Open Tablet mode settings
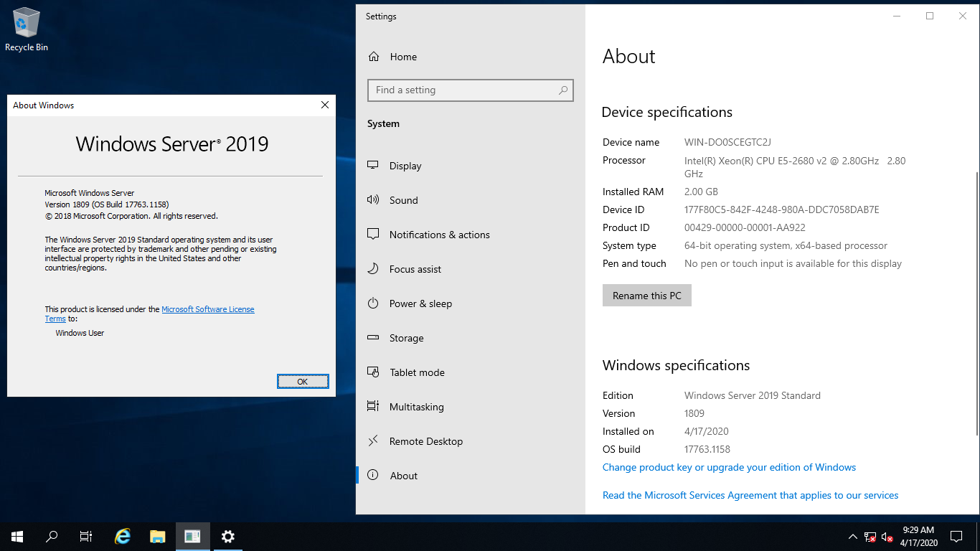This screenshot has height=551, width=980. (471, 372)
